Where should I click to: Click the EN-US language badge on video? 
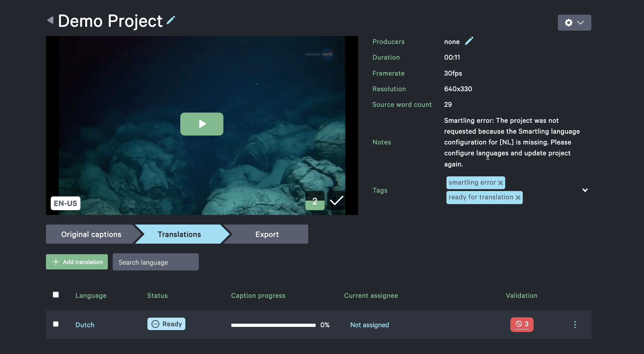(x=65, y=203)
